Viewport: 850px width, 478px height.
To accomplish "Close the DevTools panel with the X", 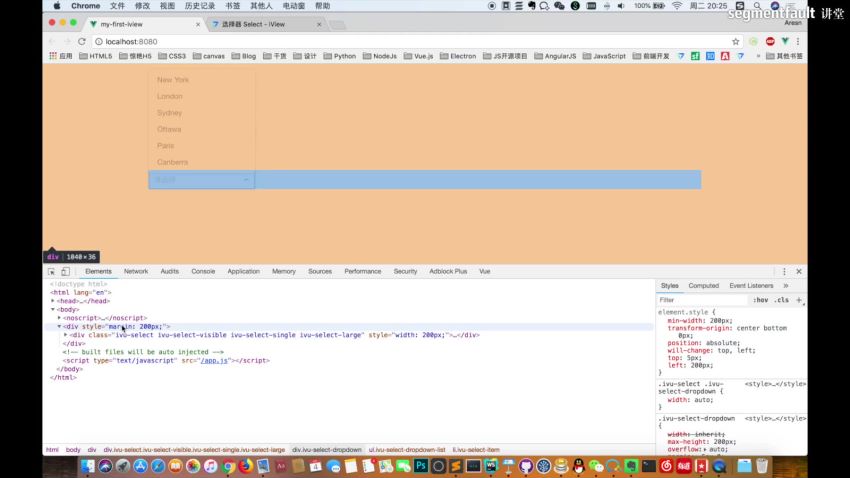I will [799, 272].
